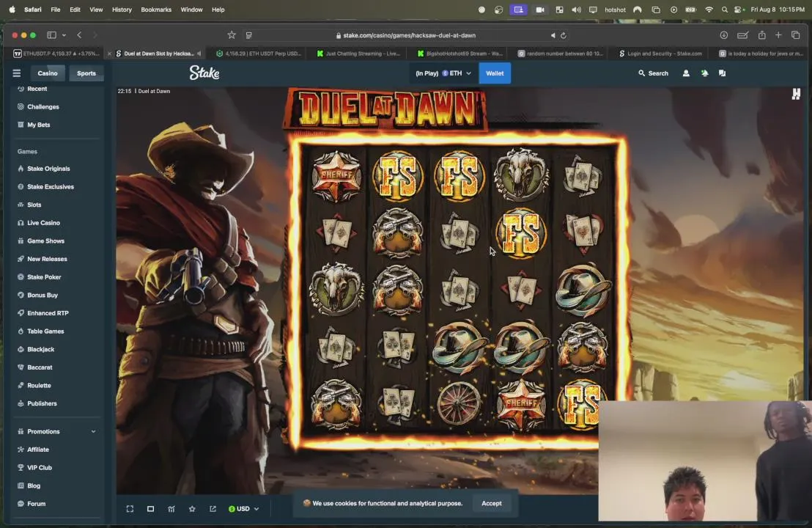Click the Hacksaw logo in game corner
Viewport: 812px width, 528px height.
(x=796, y=94)
